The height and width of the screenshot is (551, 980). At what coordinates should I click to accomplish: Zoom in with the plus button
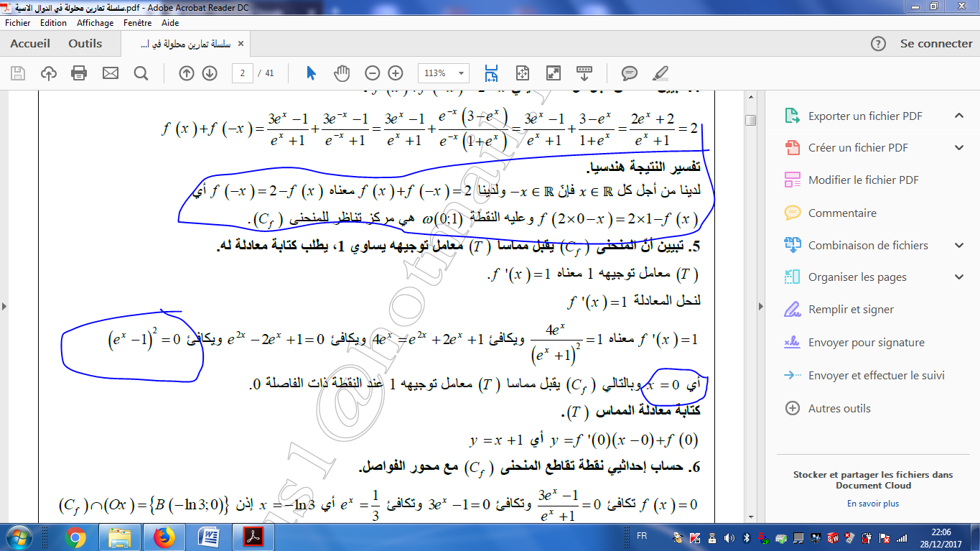(x=396, y=73)
